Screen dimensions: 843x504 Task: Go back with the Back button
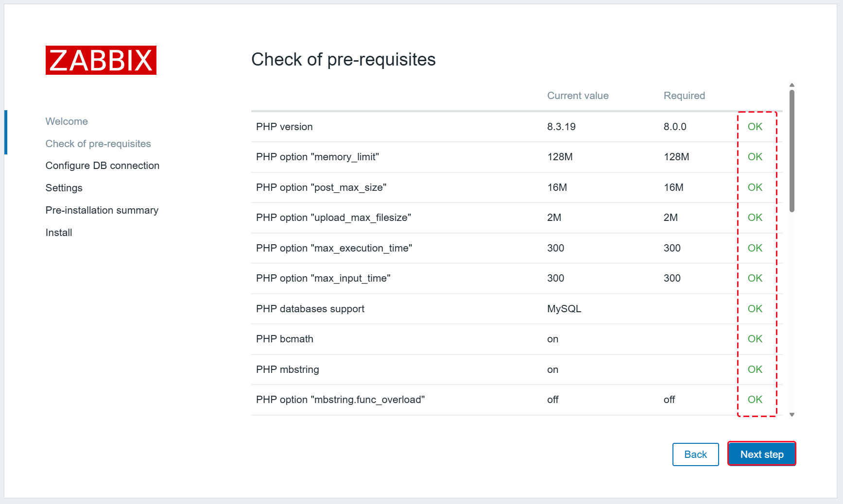click(x=695, y=454)
